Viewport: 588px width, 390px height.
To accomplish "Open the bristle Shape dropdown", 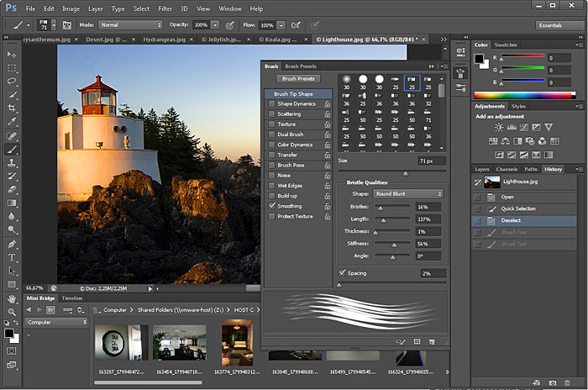I will (x=409, y=194).
